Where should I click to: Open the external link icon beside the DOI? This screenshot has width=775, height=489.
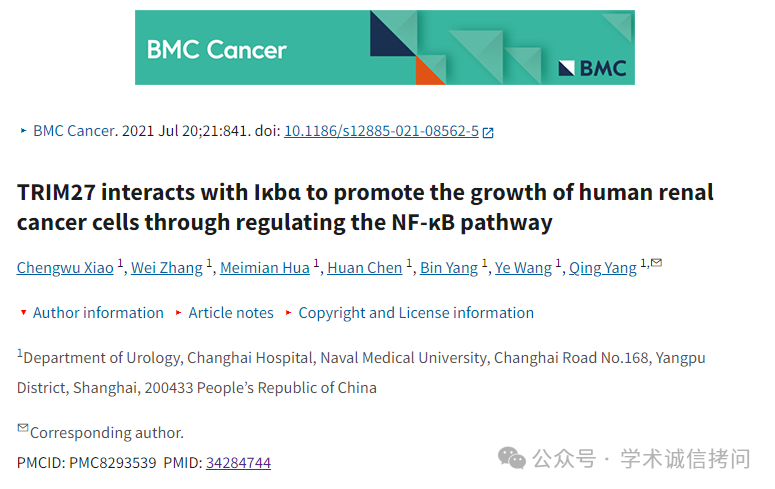pos(488,132)
